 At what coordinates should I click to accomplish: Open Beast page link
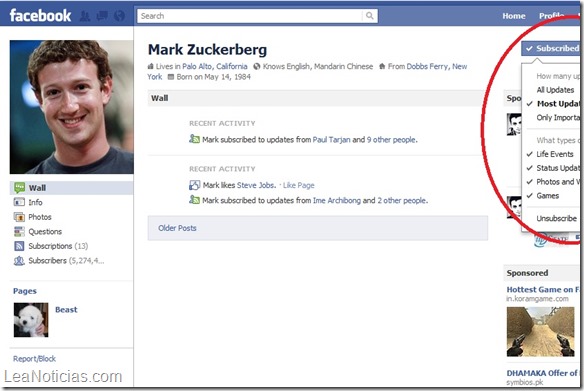(x=66, y=309)
